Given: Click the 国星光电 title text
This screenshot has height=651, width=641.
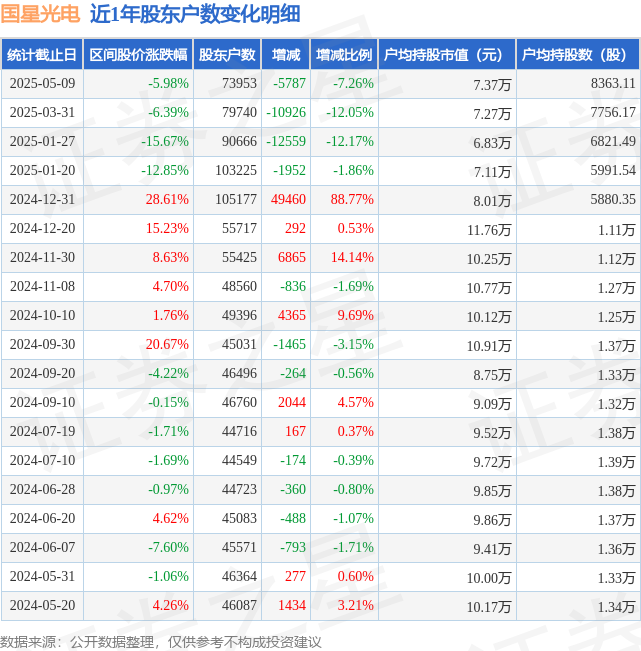Looking at the screenshot, I should pyautogui.click(x=40, y=14).
